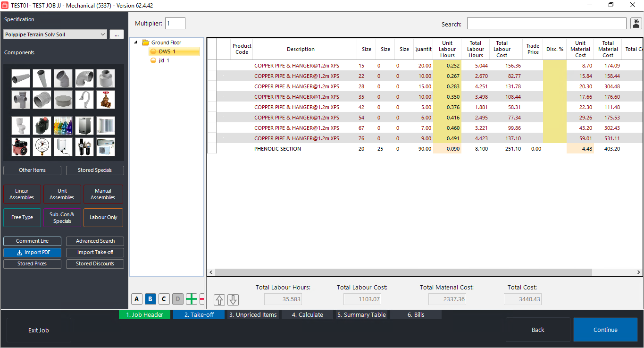The width and height of the screenshot is (644, 348).
Task: Click the pressure gauge component icon
Action: click(42, 147)
